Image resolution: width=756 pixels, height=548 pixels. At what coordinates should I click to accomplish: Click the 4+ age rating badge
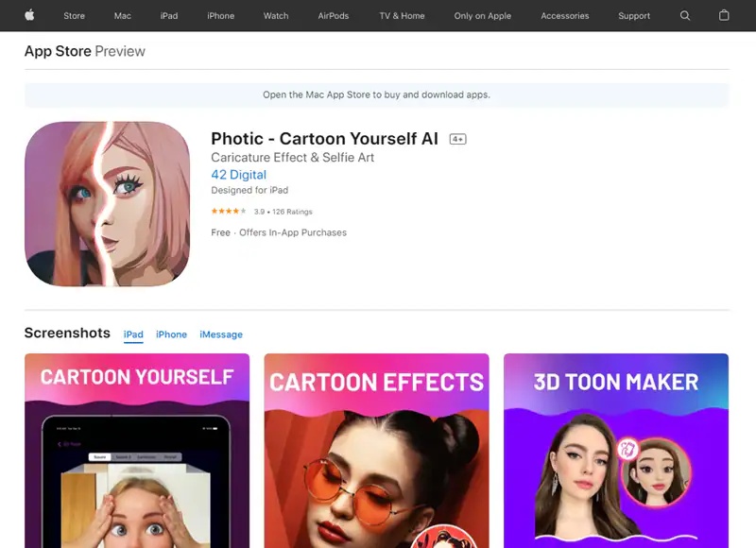coord(457,139)
